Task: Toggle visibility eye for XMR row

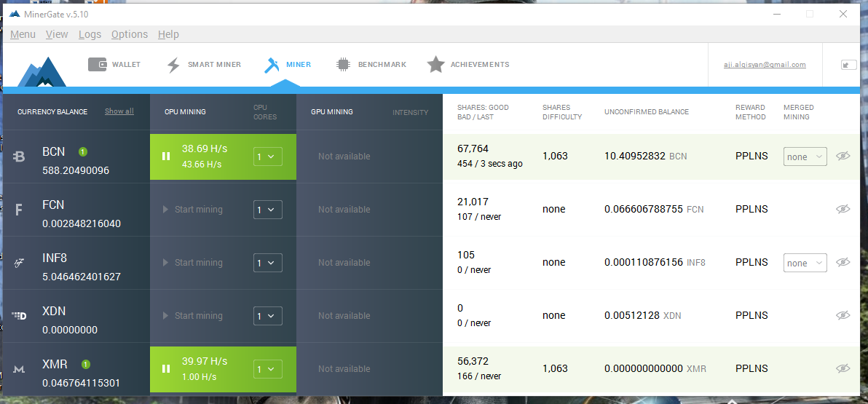Action: [x=843, y=368]
